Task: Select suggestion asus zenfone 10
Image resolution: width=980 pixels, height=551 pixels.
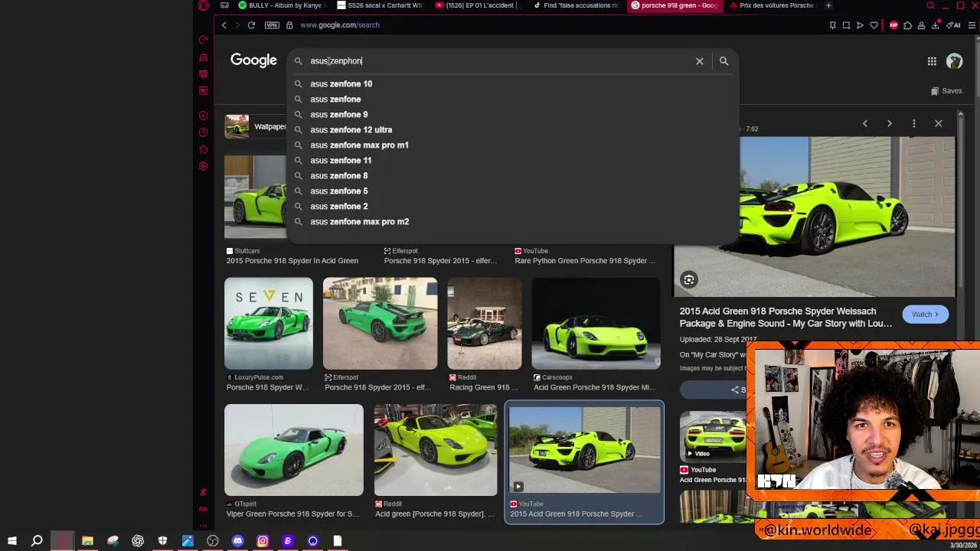Action: (513, 84)
